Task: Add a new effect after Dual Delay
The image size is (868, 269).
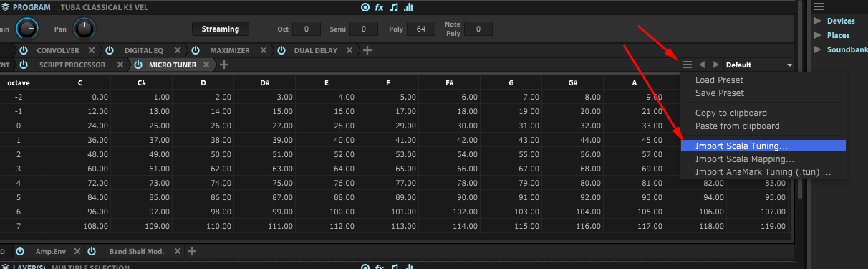Action: click(367, 51)
